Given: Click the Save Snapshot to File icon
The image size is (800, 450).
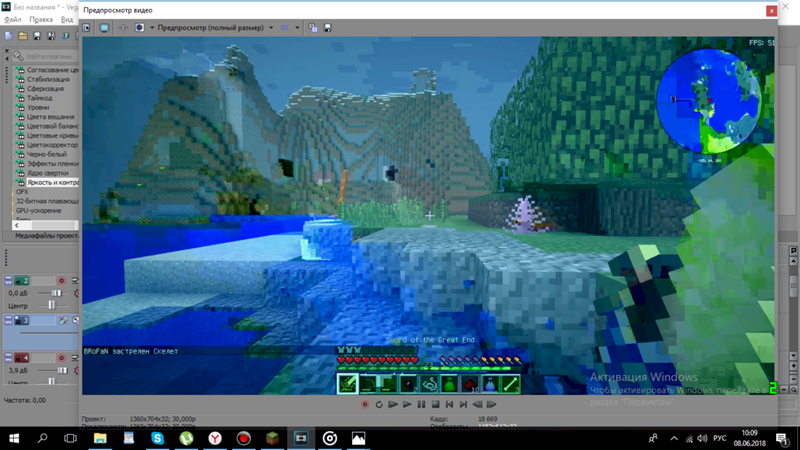Looking at the screenshot, I should coord(327,28).
